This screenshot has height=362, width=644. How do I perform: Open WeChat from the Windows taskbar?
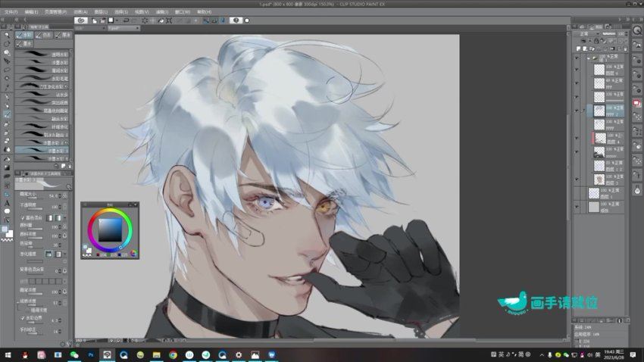(x=74, y=354)
